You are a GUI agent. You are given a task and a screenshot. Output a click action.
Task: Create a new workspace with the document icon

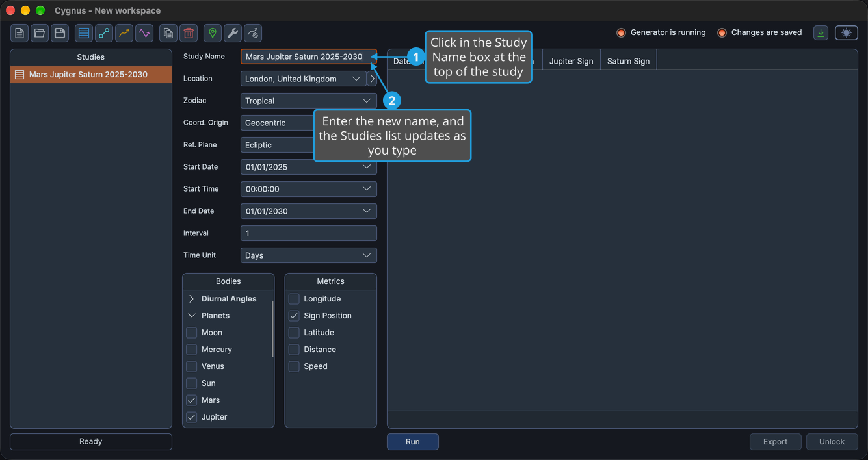[20, 33]
